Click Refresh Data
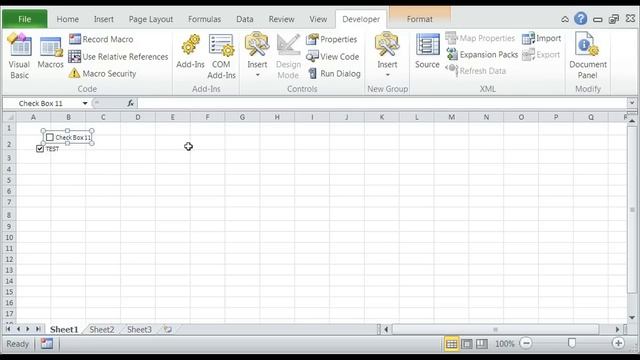Screen dimensions: 640x360 (x=476, y=71)
